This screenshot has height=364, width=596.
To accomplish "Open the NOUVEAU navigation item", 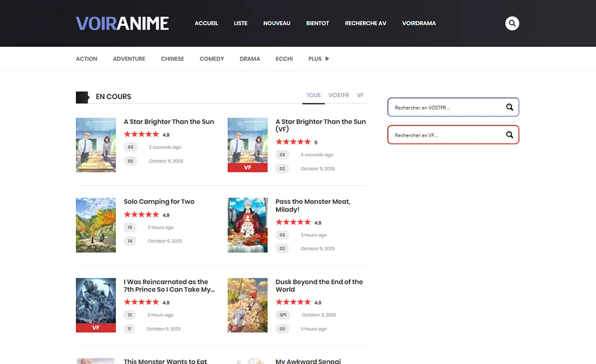I will pos(277,23).
